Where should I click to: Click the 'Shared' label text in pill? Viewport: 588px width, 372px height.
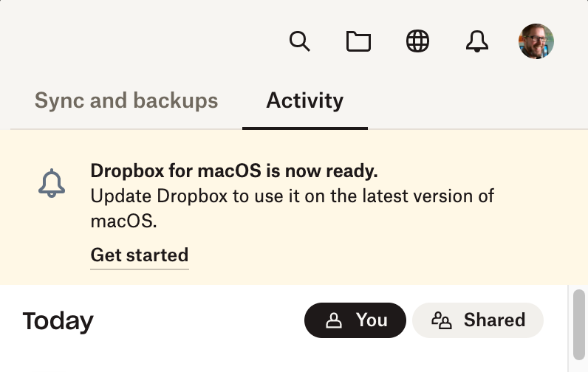(494, 320)
